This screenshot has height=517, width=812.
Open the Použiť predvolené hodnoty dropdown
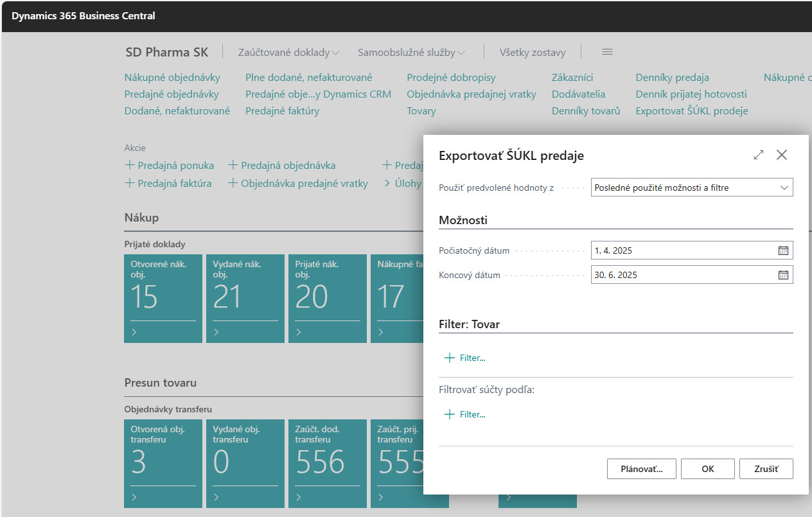point(691,188)
